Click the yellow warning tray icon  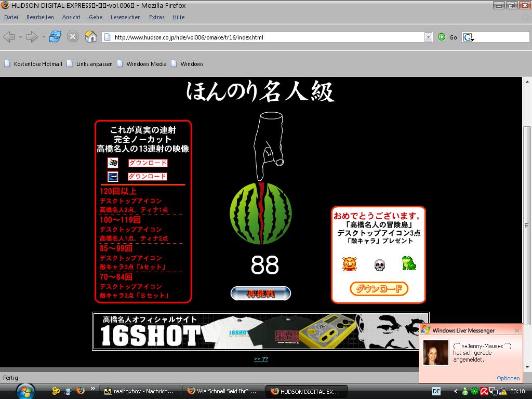(x=503, y=392)
